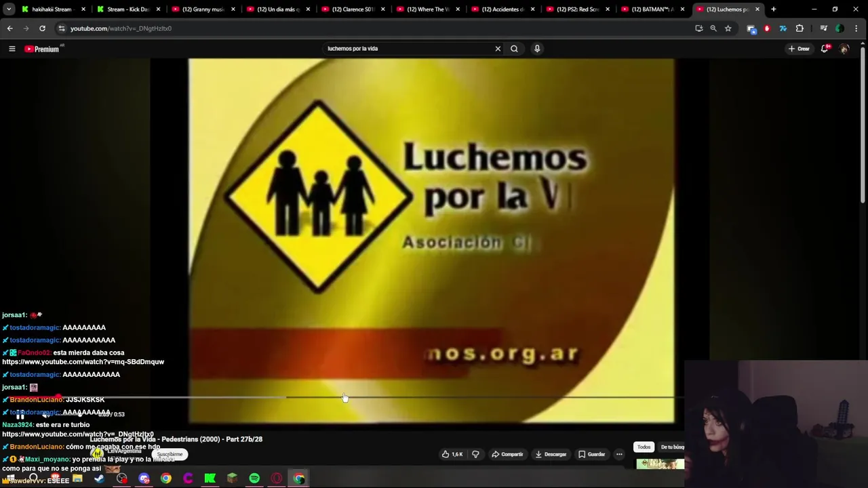Screen dimensions: 868x488
Task: Click the Suscribirme subscribe button
Action: click(x=170, y=454)
